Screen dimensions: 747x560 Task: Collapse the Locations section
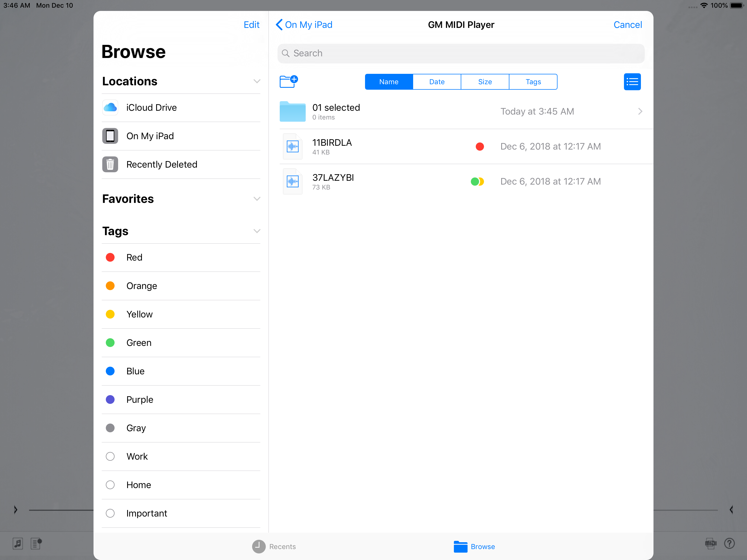point(257,81)
